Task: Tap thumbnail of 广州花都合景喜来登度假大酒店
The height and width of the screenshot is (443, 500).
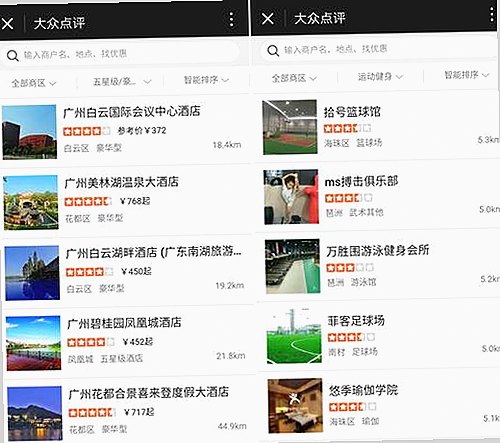Action: point(35,413)
